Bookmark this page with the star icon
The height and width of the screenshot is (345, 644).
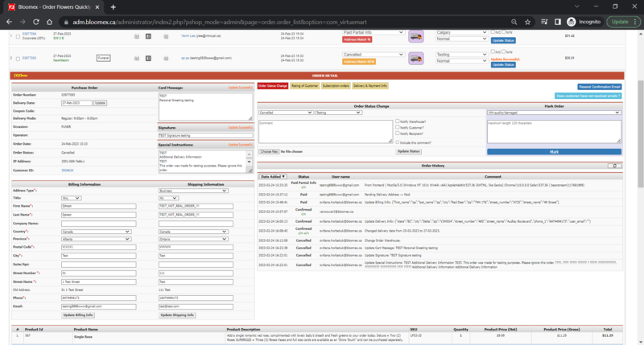[528, 22]
